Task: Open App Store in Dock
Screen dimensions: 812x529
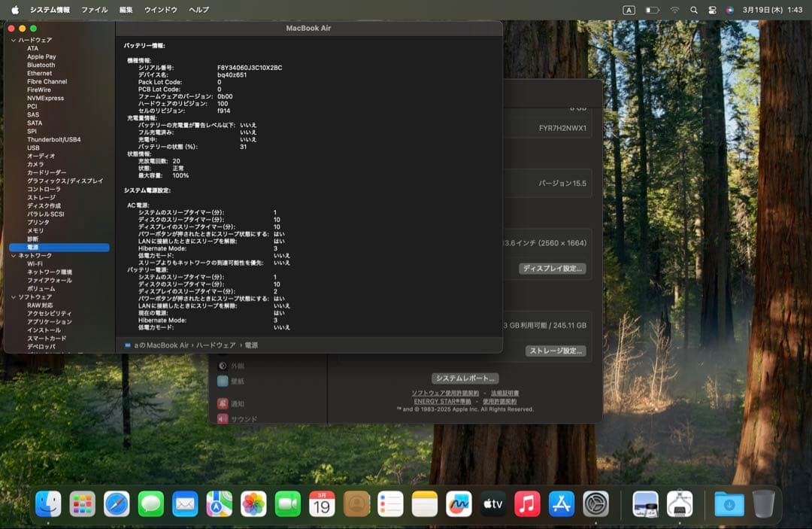Action: 562,503
